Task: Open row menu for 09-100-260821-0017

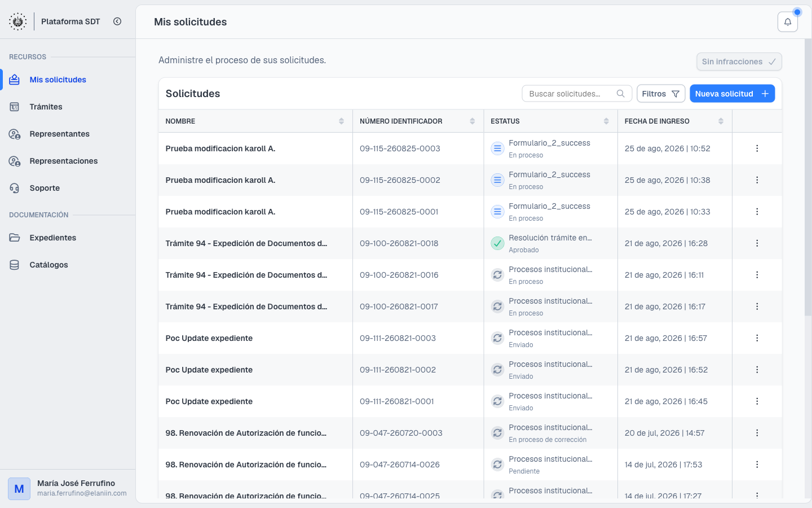Action: [x=757, y=306]
